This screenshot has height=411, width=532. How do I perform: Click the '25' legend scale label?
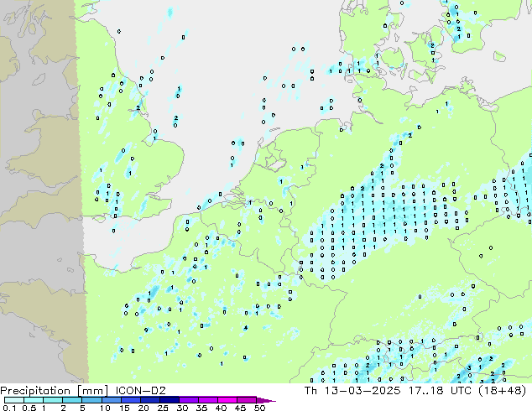pyautogui.click(x=163, y=408)
